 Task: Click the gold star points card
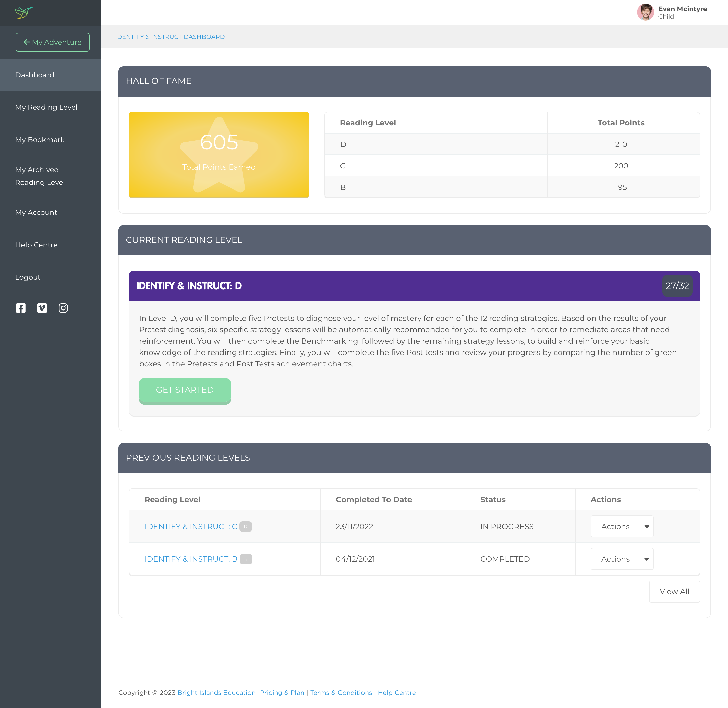coord(219,155)
